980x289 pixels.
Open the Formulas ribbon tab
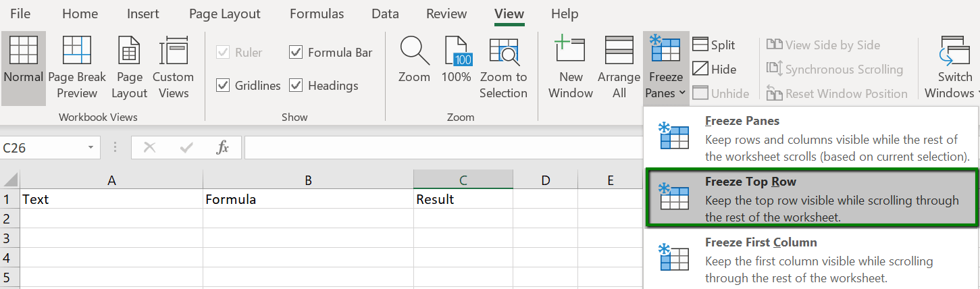click(317, 14)
